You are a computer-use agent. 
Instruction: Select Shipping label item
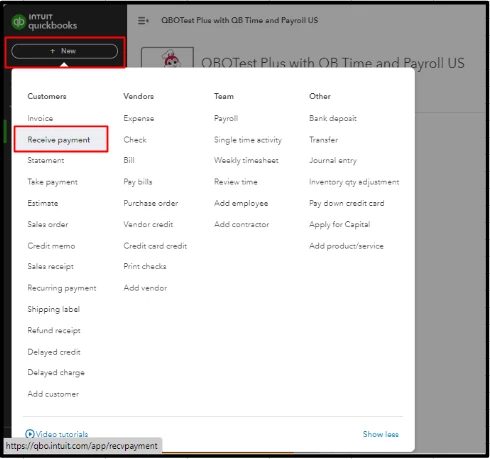tap(53, 309)
